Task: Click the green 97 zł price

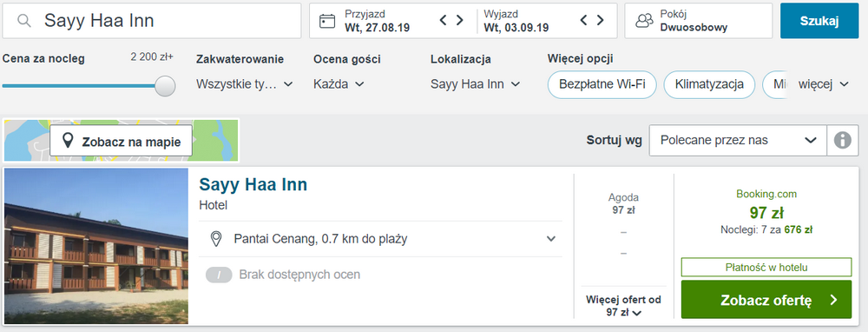Action: (x=766, y=212)
